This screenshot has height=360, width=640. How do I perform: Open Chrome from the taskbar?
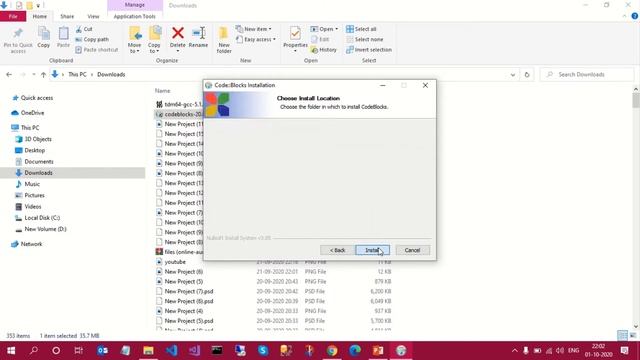tap(332, 351)
